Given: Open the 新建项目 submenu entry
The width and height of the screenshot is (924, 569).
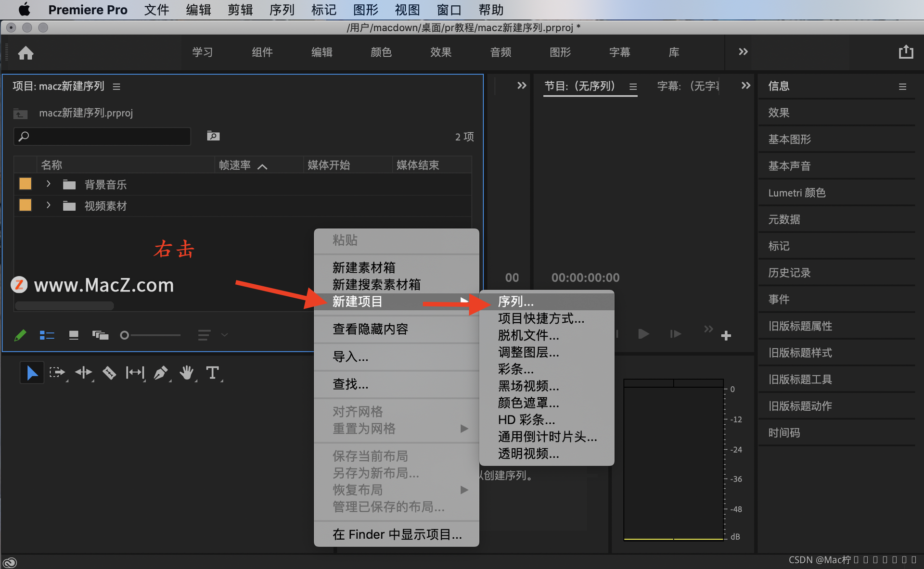Looking at the screenshot, I should pos(397,302).
